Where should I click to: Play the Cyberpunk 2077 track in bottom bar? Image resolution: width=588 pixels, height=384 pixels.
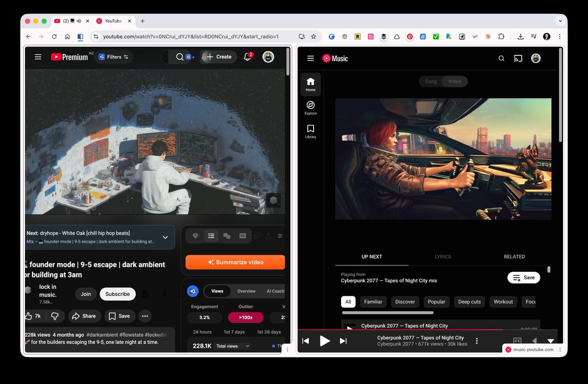click(x=324, y=341)
